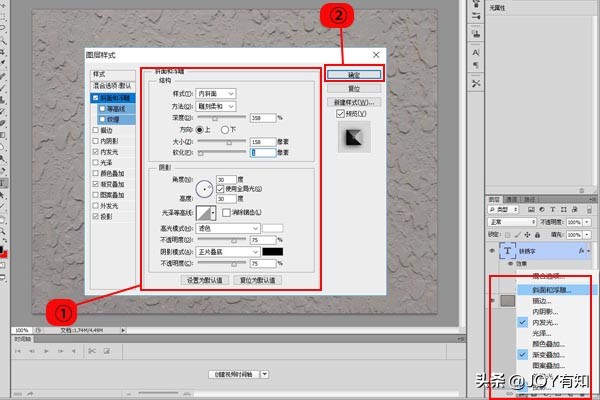Open the 高光模式 highlight mode dropdown
This screenshot has width=600, height=400.
[x=228, y=229]
